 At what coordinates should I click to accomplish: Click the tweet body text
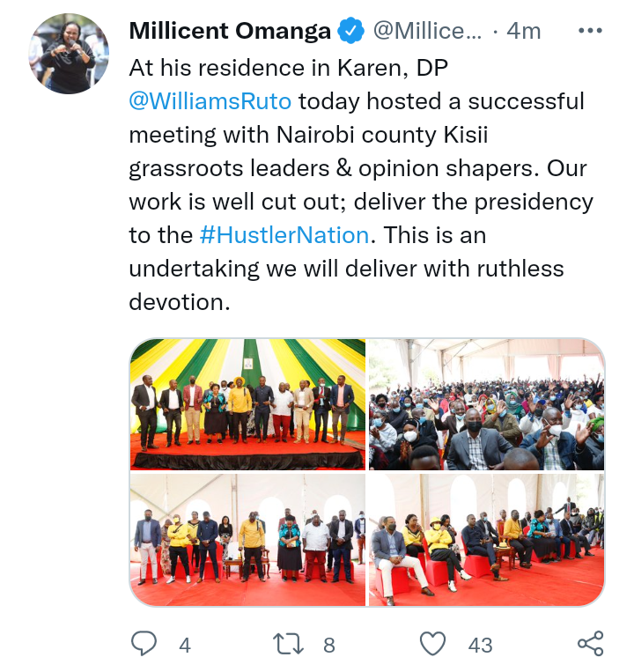(361, 185)
